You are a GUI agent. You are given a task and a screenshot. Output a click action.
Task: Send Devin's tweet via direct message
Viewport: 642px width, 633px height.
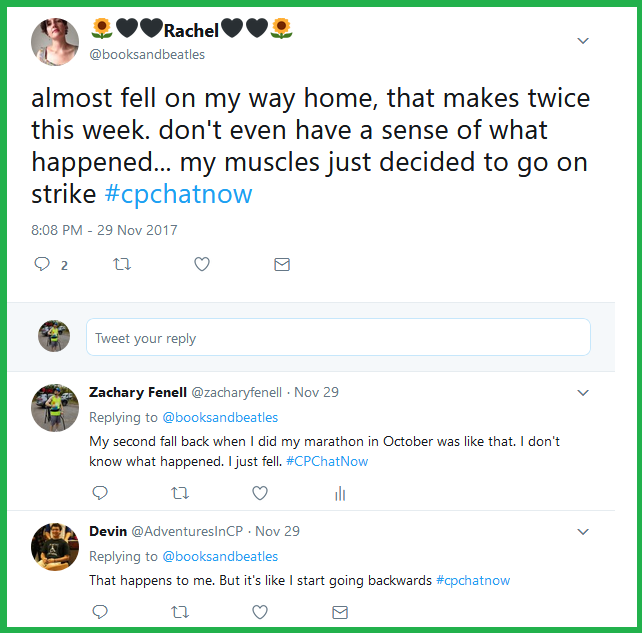[x=340, y=611]
